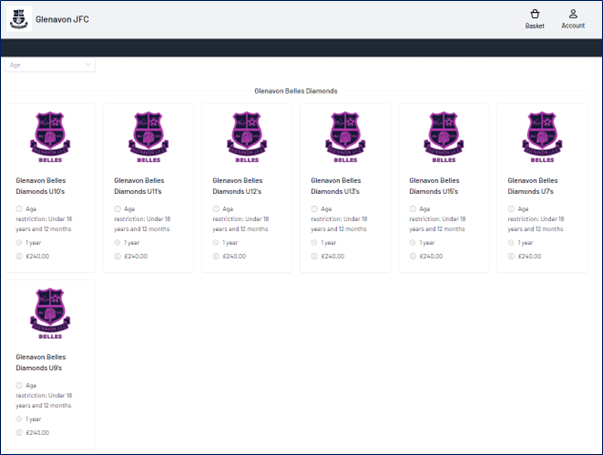Image resolution: width=603 pixels, height=455 pixels.
Task: Click duration clock icon on U9's card
Action: pyautogui.click(x=19, y=419)
